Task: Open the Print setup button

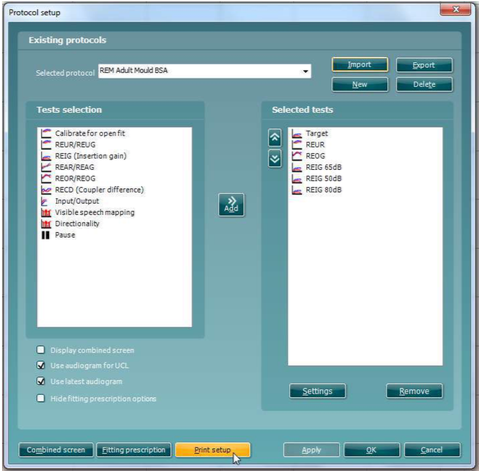Action: click(212, 450)
